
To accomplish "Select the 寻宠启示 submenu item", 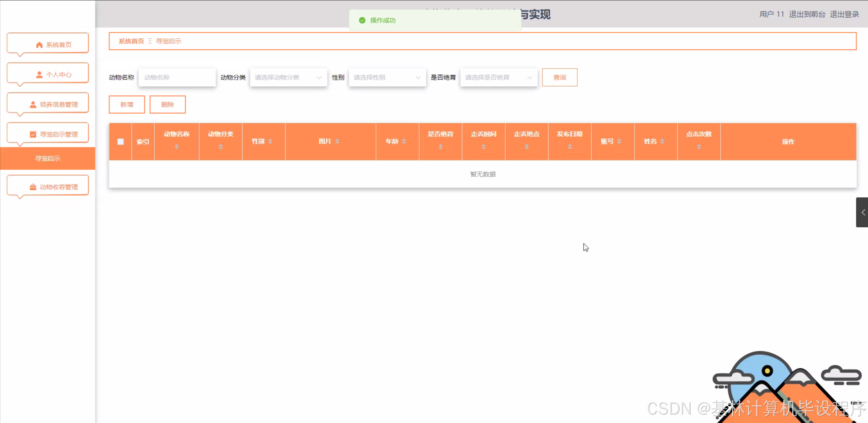I will pyautogui.click(x=48, y=158).
